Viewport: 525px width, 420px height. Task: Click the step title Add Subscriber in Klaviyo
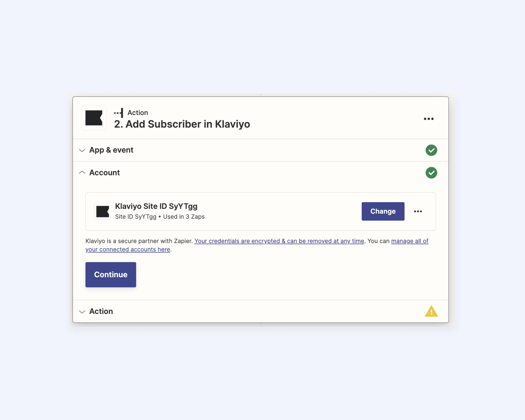(182, 124)
